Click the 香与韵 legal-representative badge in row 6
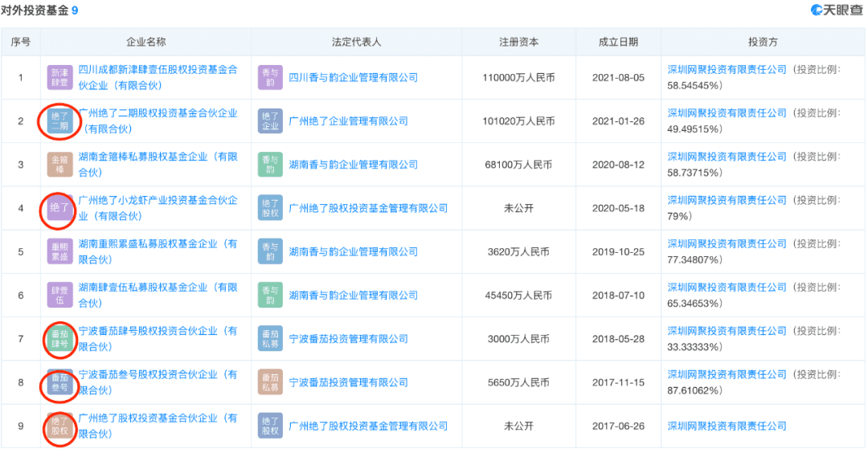The width and height of the screenshot is (868, 461). coord(270,296)
